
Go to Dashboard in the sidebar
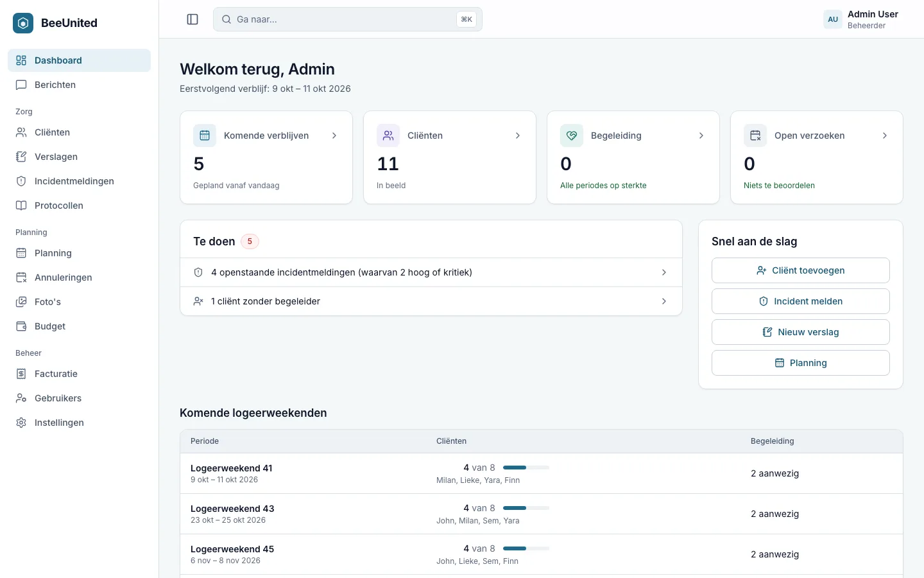pyautogui.click(x=79, y=60)
